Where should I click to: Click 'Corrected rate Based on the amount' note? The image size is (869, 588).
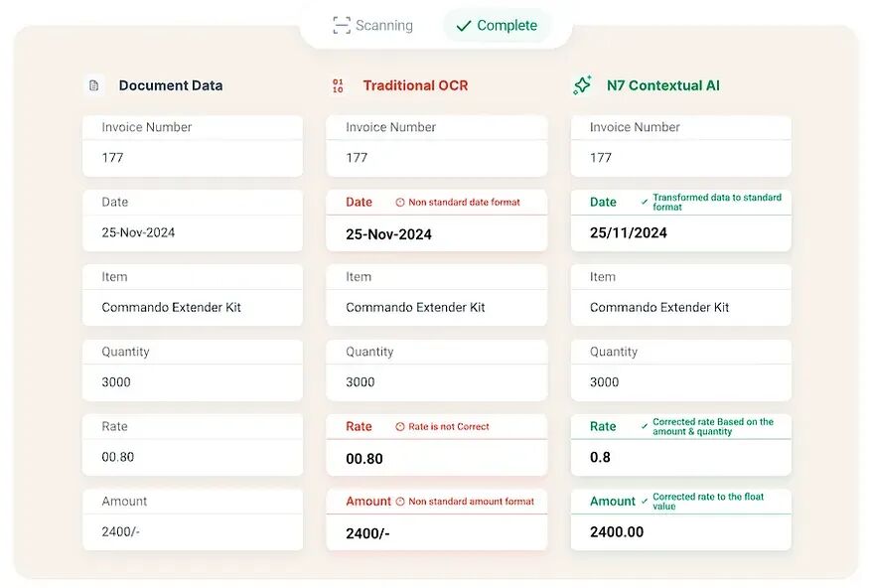tap(713, 427)
